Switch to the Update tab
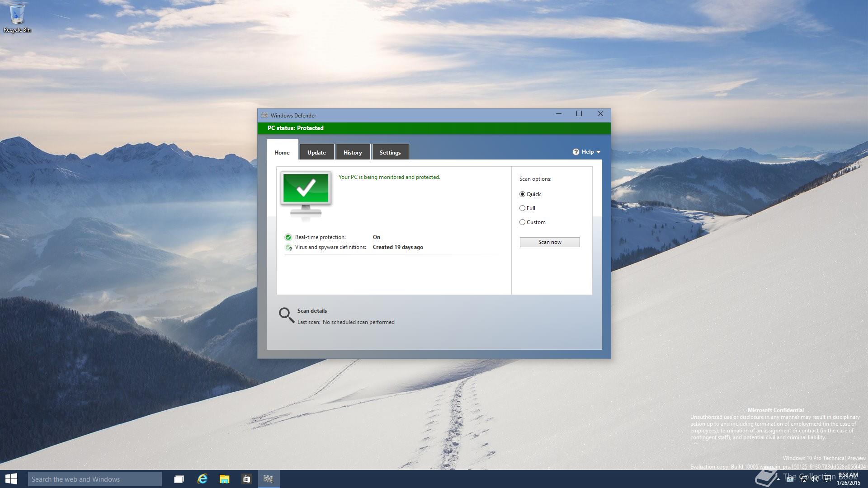Screen dimensions: 868x488 [316, 153]
